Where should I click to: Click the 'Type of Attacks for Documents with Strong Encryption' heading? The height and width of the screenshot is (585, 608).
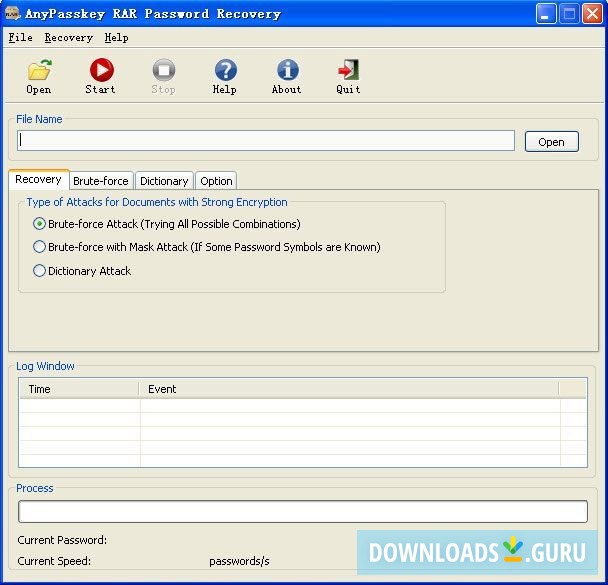tap(157, 202)
